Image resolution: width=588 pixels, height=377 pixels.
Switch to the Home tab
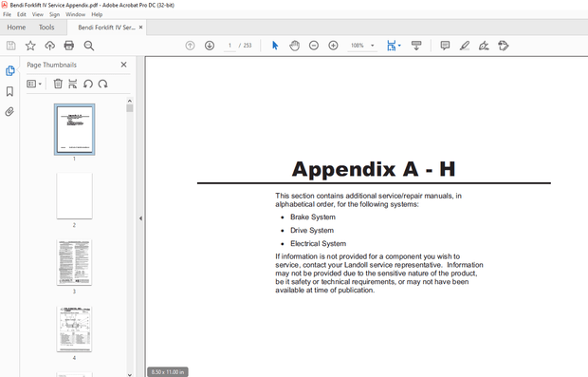pos(16,27)
